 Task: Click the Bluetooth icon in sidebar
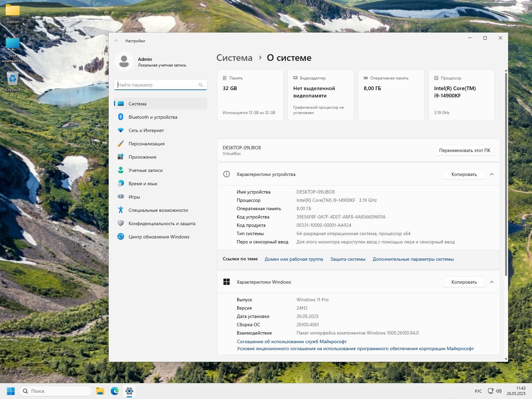(x=121, y=117)
